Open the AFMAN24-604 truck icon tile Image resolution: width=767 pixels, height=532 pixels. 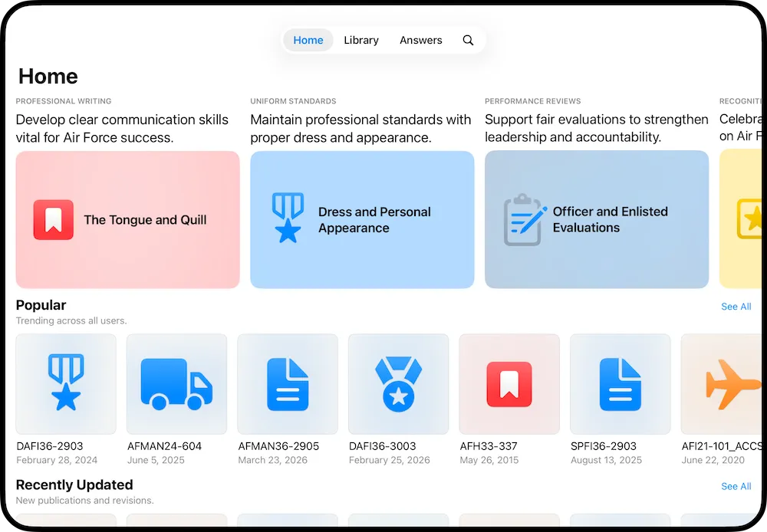pos(176,384)
